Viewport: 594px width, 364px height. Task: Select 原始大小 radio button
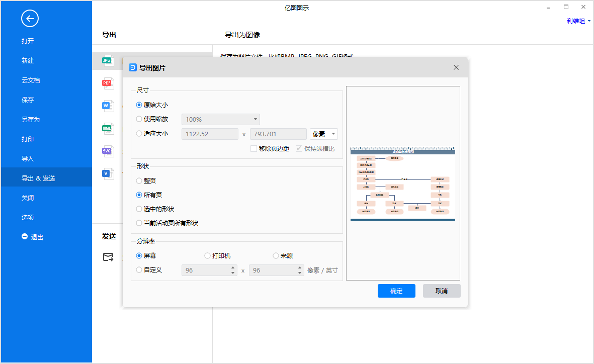pos(139,105)
